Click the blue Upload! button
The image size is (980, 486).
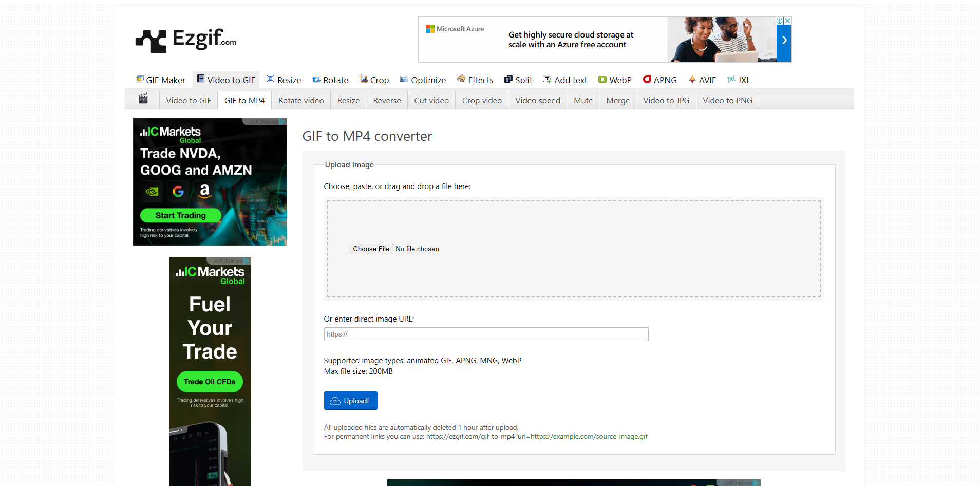pos(351,401)
